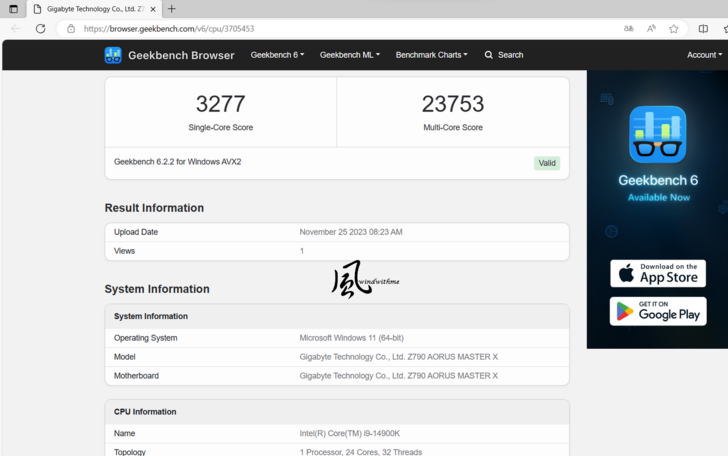Close the Gigabyte Technology browser tab
Image resolution: width=728 pixels, height=456 pixels.
coord(153,9)
